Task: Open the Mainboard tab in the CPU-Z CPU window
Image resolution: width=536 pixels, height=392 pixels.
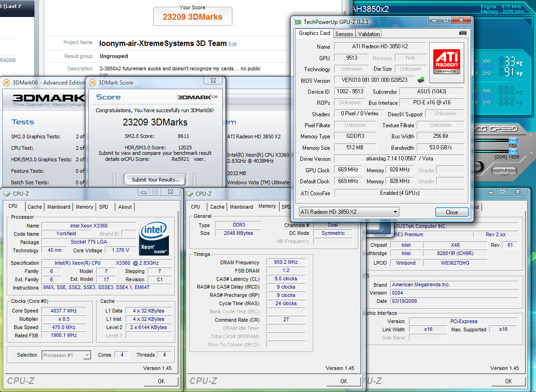Action: (59, 207)
